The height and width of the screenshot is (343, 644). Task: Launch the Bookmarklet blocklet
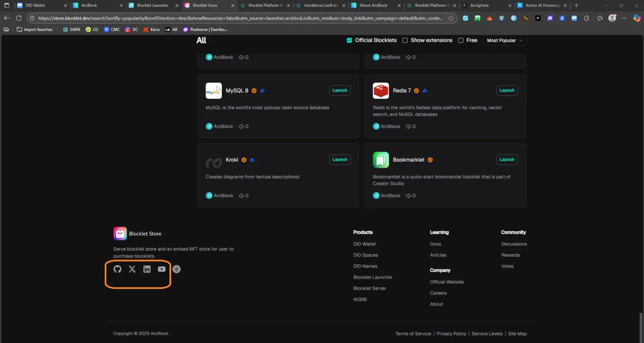tap(507, 160)
